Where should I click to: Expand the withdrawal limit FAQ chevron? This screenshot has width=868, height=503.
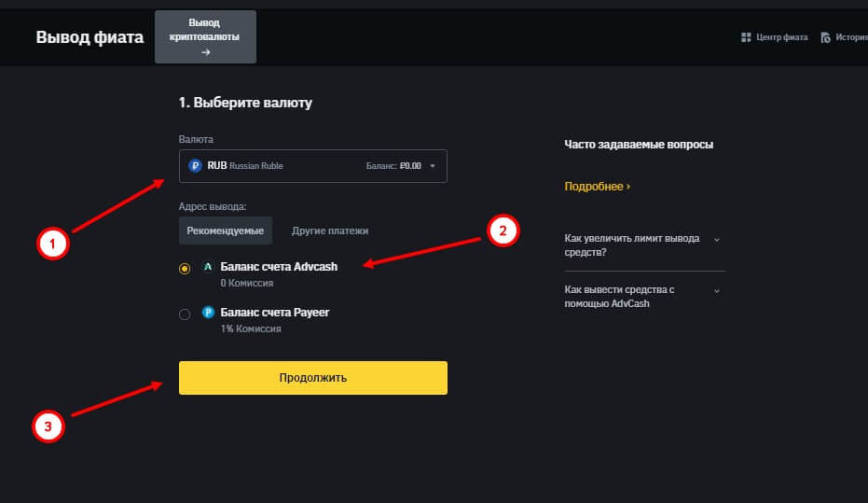click(x=717, y=239)
